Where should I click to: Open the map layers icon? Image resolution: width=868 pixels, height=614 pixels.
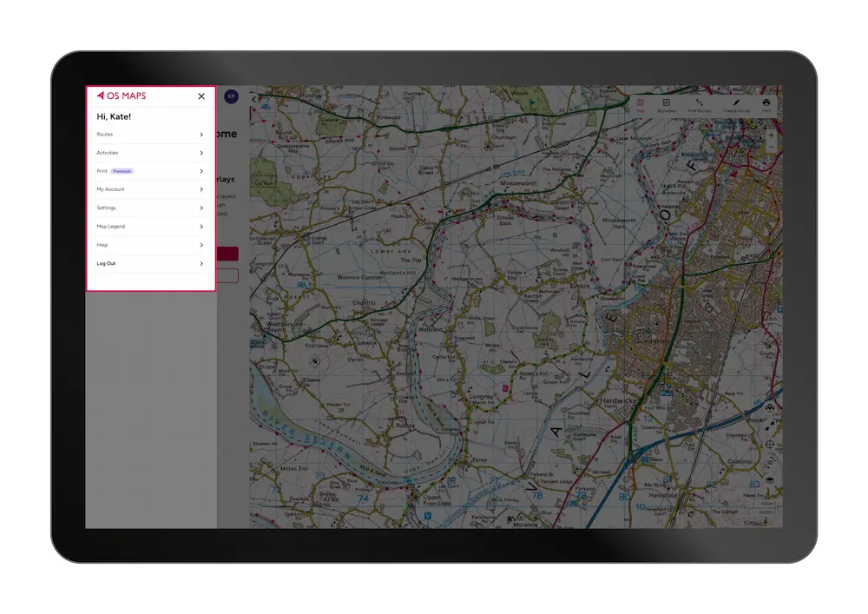click(x=770, y=479)
